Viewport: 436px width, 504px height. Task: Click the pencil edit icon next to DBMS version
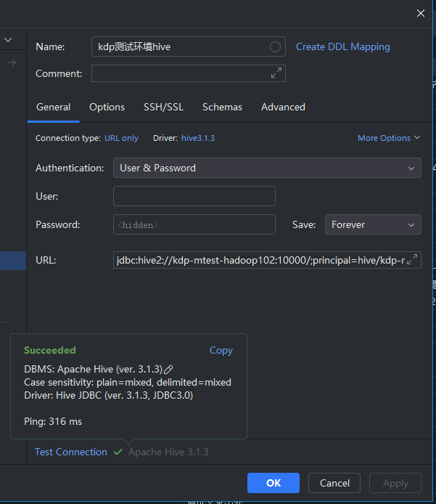(168, 370)
